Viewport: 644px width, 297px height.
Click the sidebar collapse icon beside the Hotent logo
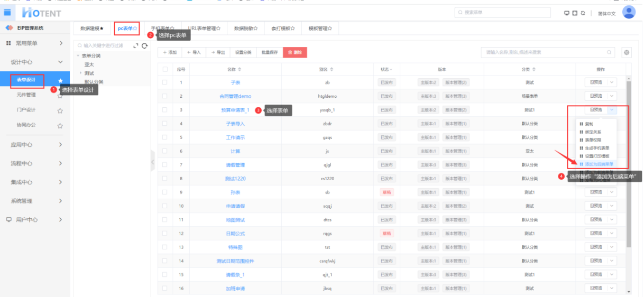[7, 12]
